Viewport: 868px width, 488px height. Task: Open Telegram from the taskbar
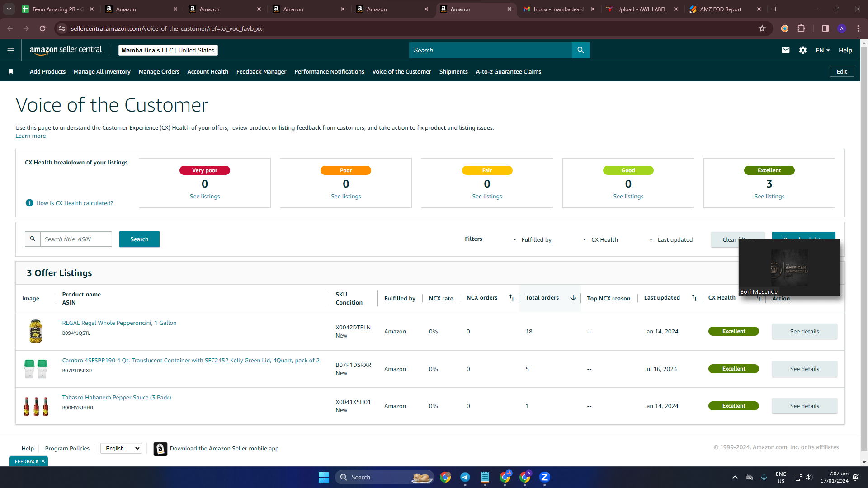[x=465, y=477]
